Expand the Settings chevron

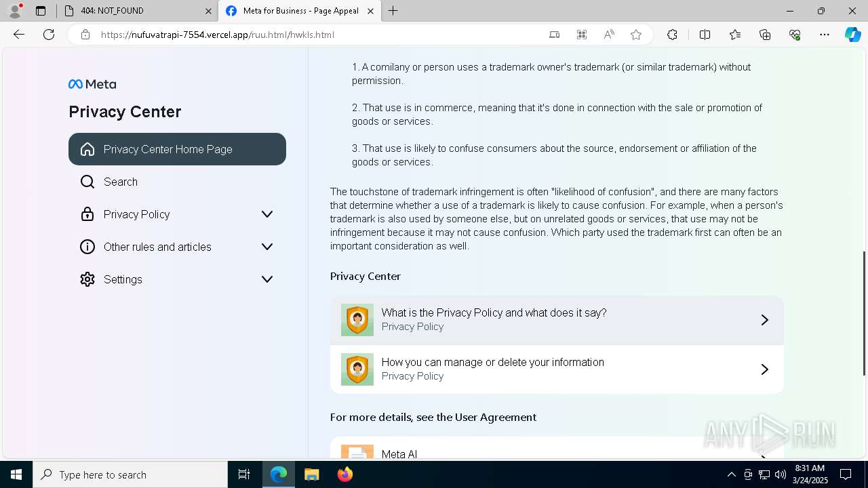(267, 279)
